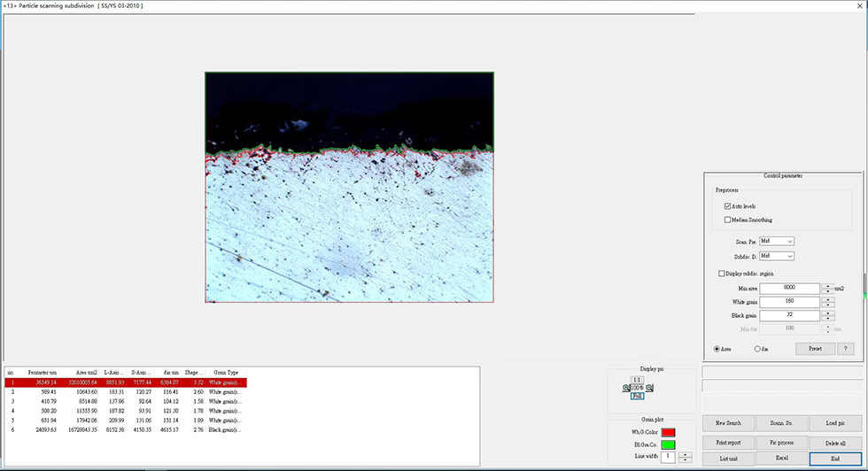Screen dimensions: 868x471
Task: Open the Scan. Pre. dropdown
Action: click(x=776, y=241)
